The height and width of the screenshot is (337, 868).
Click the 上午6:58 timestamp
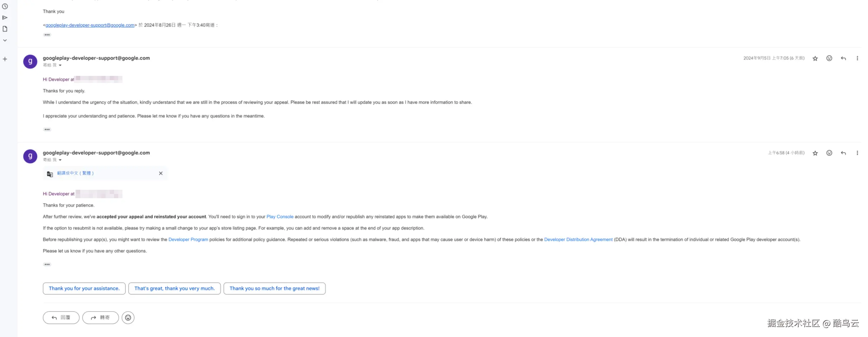[786, 153]
